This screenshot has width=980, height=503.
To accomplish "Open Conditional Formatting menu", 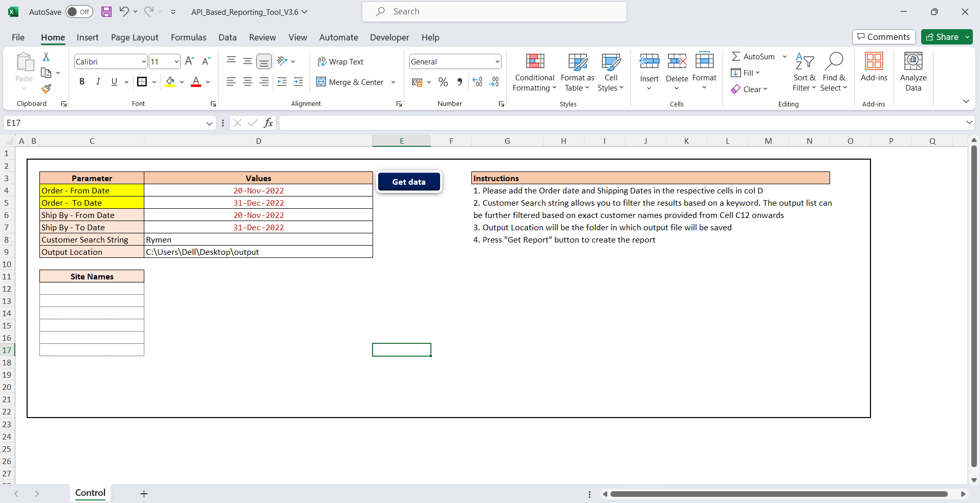I will click(534, 73).
